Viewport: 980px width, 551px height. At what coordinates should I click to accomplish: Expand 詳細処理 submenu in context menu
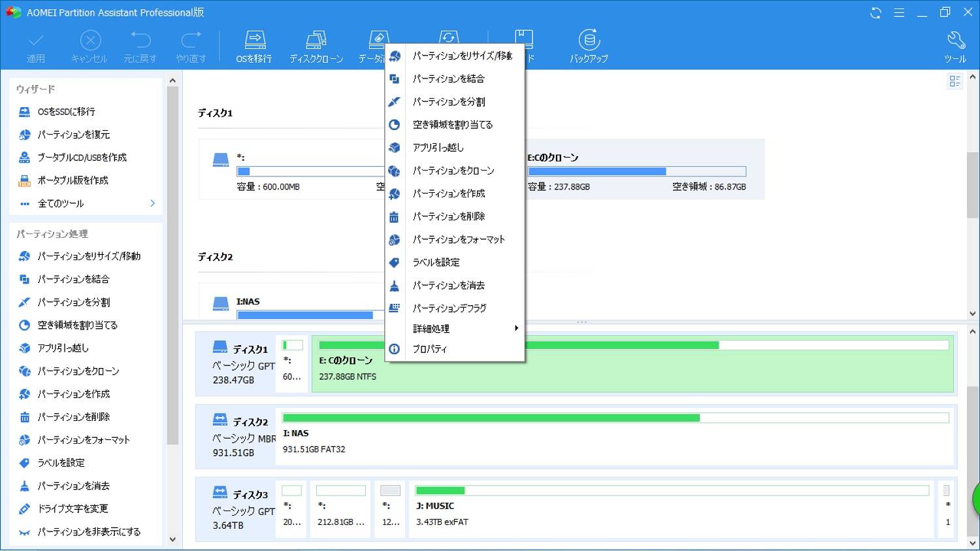pos(455,329)
